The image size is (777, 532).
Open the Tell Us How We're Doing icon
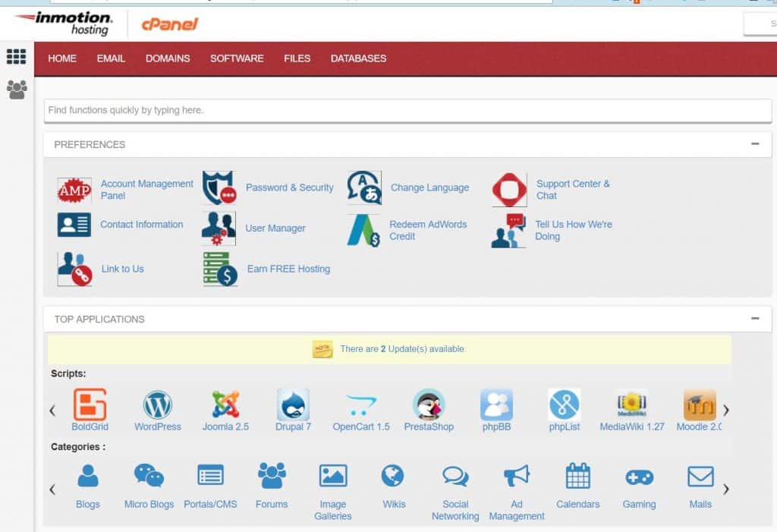[508, 231]
